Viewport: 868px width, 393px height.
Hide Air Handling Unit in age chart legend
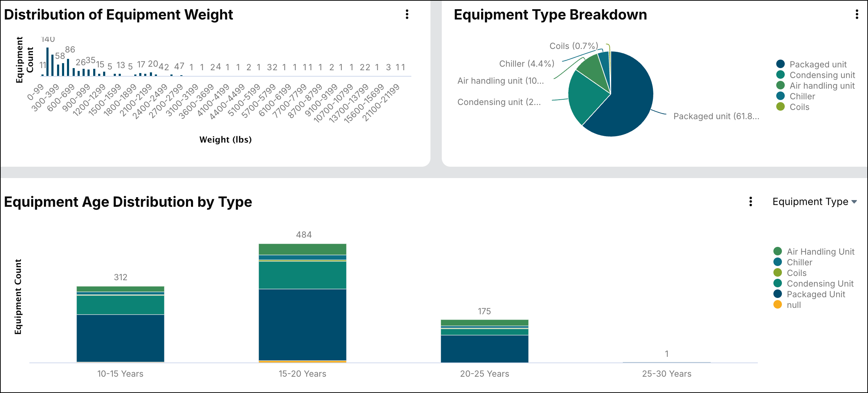[x=820, y=252]
